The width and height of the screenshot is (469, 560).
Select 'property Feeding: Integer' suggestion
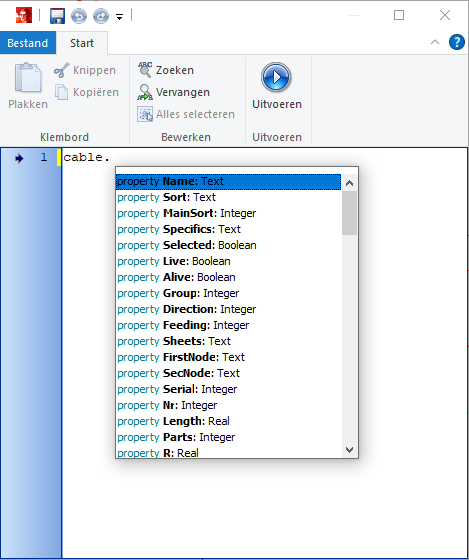[228, 325]
